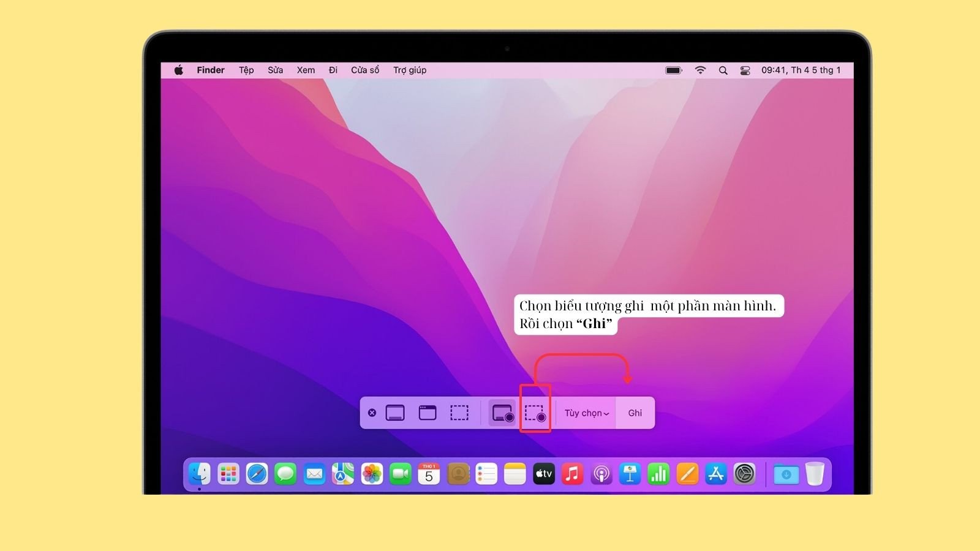Dismiss the screenshot toolbar with the X button
The width and height of the screenshot is (980, 551).
pos(372,413)
